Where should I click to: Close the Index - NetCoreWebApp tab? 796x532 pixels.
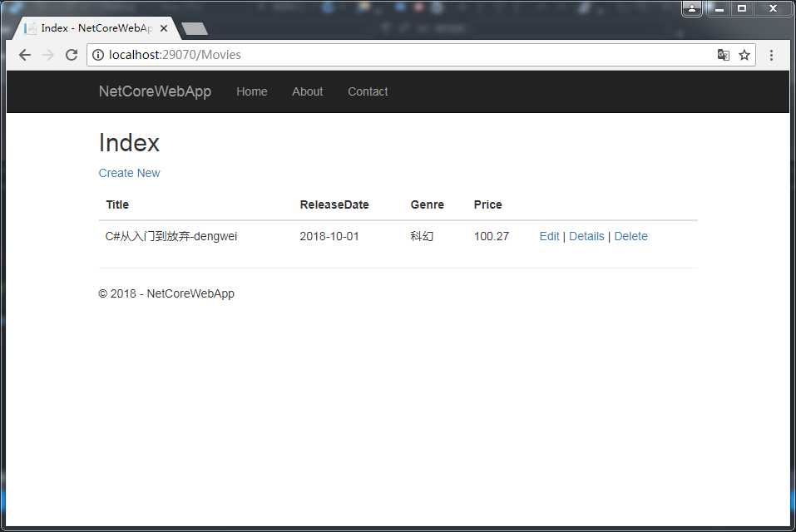(164, 28)
